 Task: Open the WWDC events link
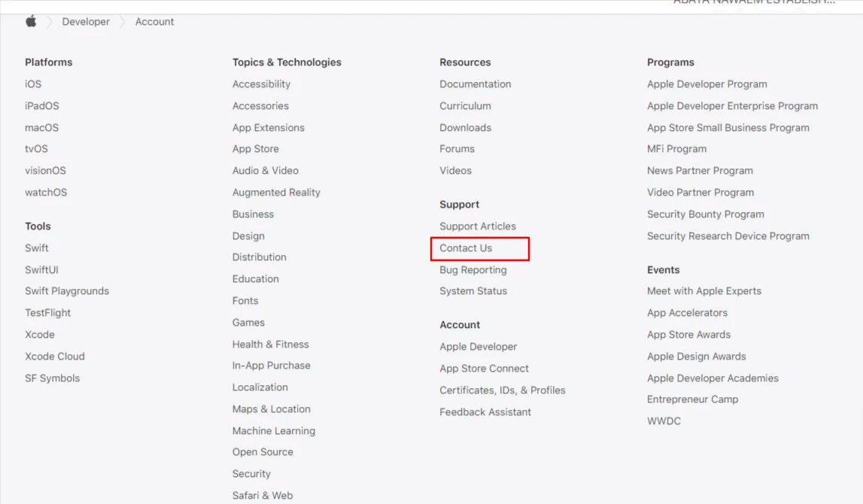[664, 421]
